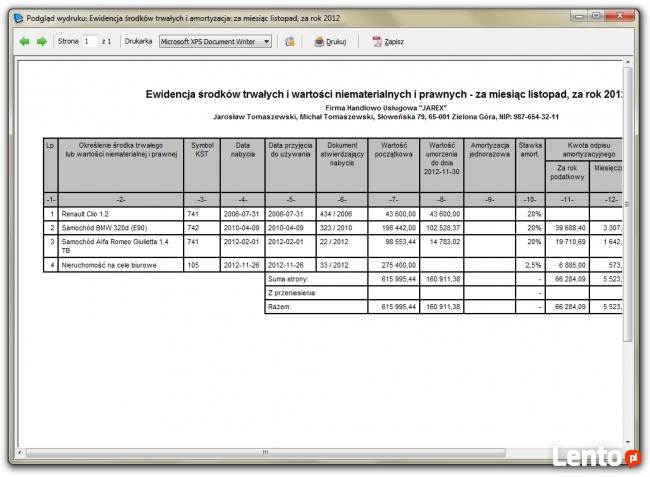Click the 14 783,02 depreciation cell
Image resolution: width=650 pixels, height=477 pixels.
[x=442, y=246]
